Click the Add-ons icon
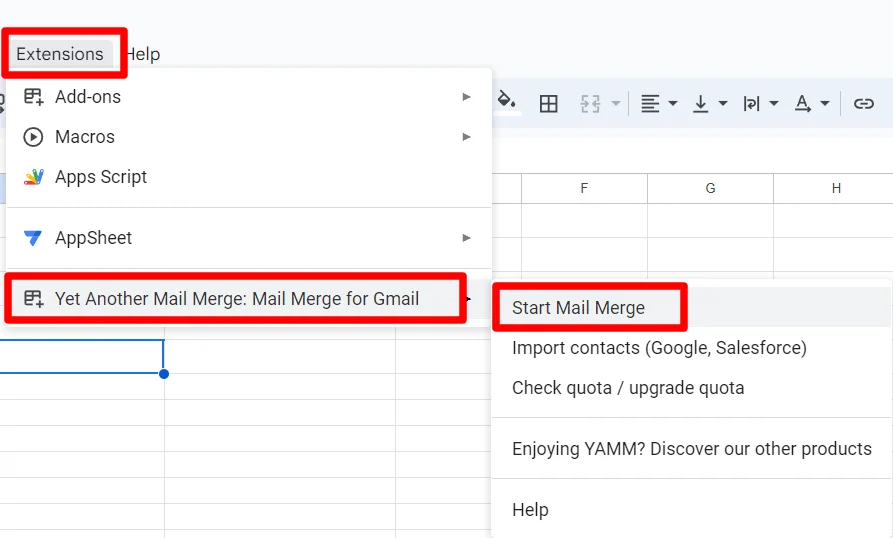The width and height of the screenshot is (893, 538). click(x=34, y=97)
